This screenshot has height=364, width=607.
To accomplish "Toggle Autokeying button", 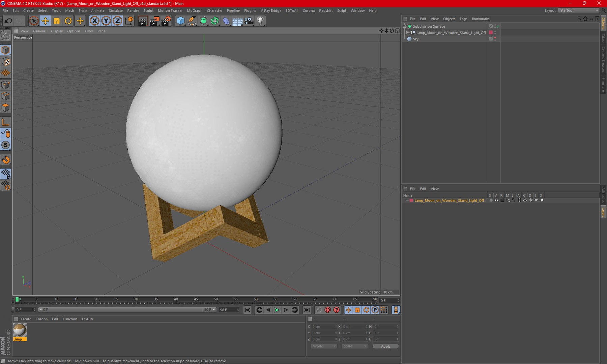I will click(327, 310).
